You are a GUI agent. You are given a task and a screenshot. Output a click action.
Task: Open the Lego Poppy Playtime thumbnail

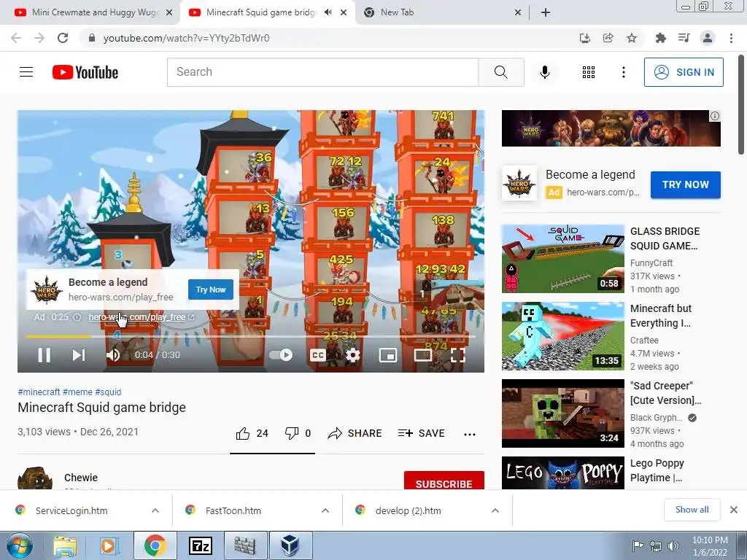pos(563,472)
